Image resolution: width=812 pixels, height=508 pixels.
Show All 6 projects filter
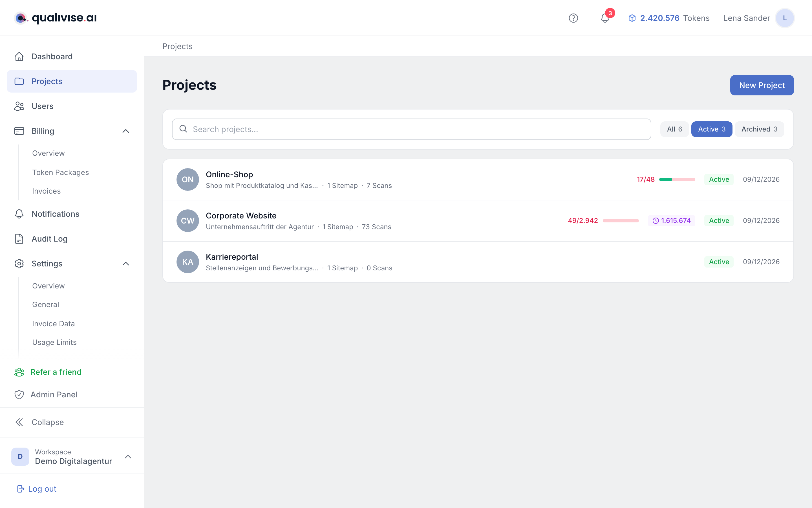pos(674,129)
